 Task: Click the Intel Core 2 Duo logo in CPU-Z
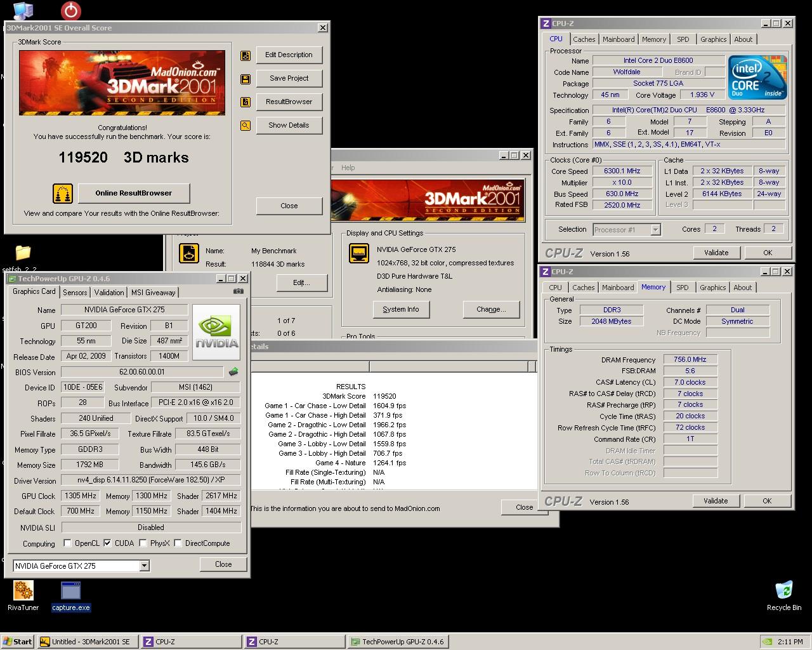point(758,77)
